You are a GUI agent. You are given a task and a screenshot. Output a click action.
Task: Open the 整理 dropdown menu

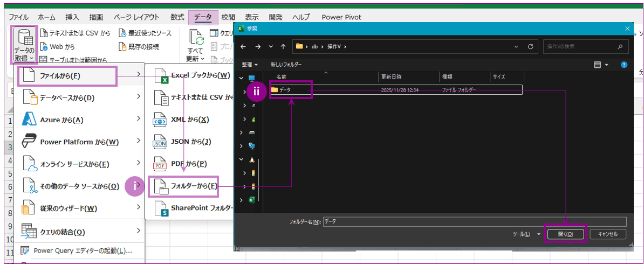click(250, 65)
